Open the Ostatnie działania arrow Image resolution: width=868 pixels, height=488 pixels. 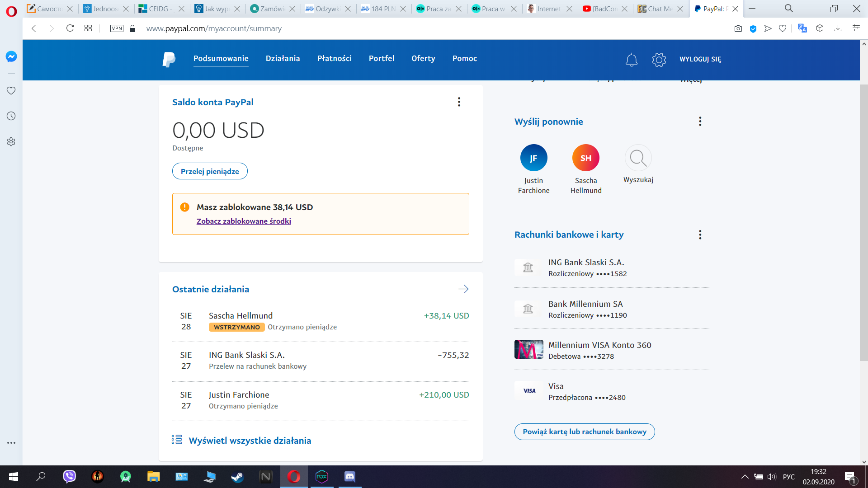pos(463,289)
